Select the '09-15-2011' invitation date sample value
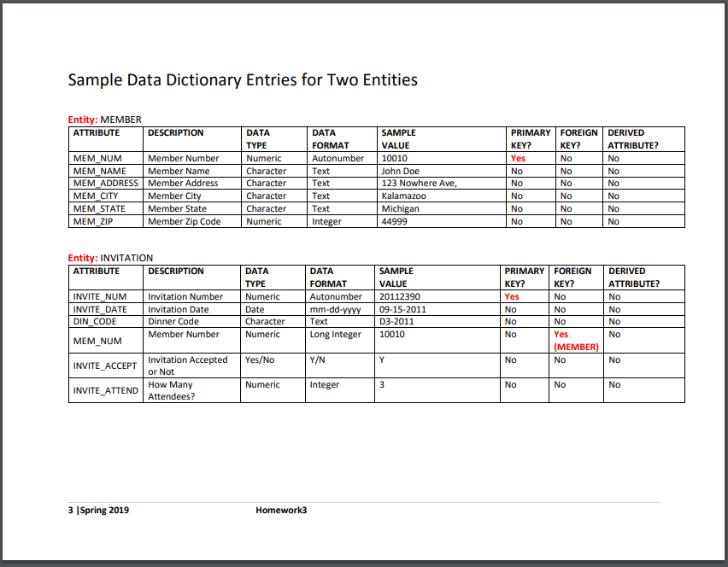The width and height of the screenshot is (728, 567). tap(402, 309)
